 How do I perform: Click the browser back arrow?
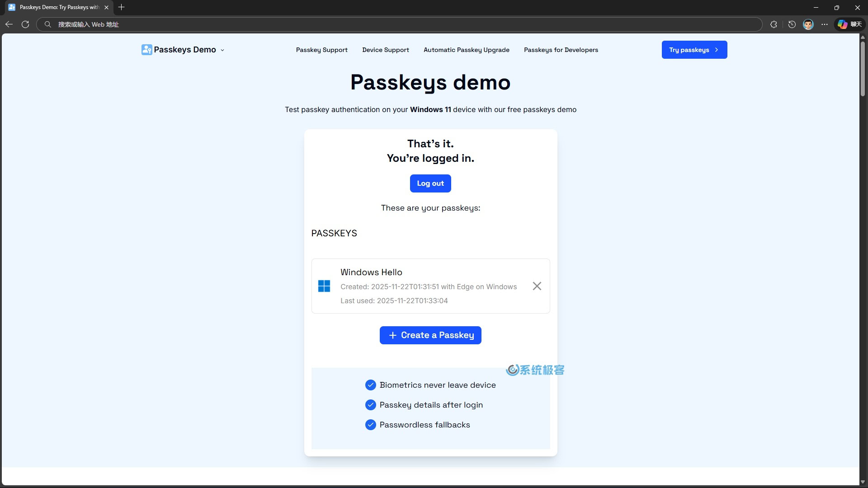[x=9, y=24]
